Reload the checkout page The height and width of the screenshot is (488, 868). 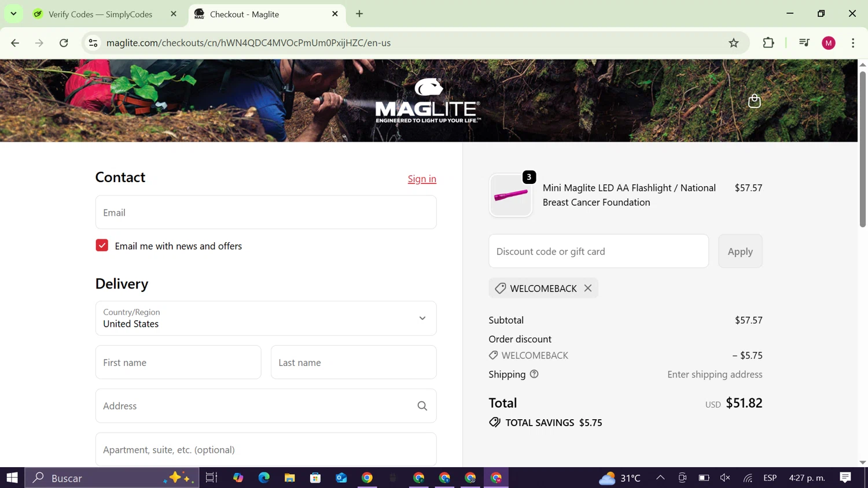tap(64, 43)
